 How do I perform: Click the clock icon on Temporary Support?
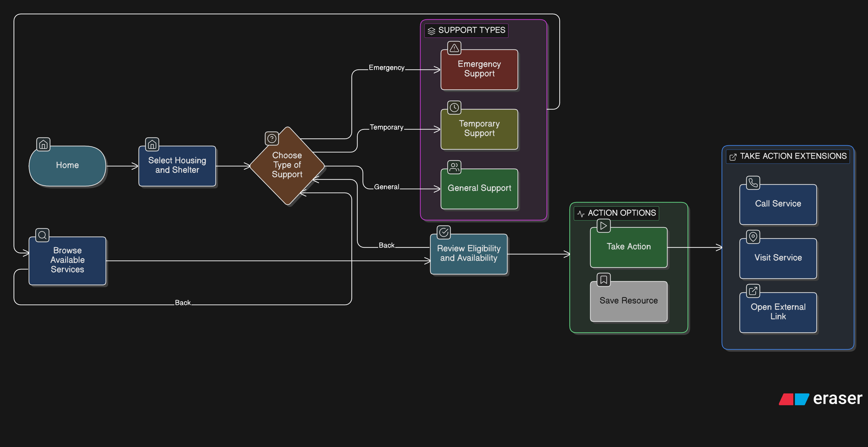click(454, 108)
